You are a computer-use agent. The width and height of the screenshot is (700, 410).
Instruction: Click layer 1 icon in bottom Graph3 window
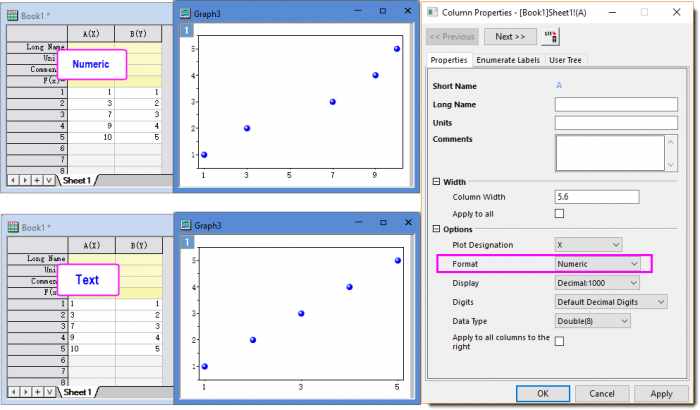click(183, 241)
